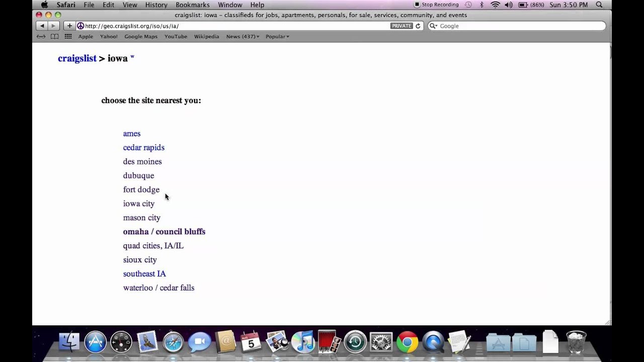Screen dimensions: 644x362
Task: Open the Window menu
Action: click(x=230, y=5)
